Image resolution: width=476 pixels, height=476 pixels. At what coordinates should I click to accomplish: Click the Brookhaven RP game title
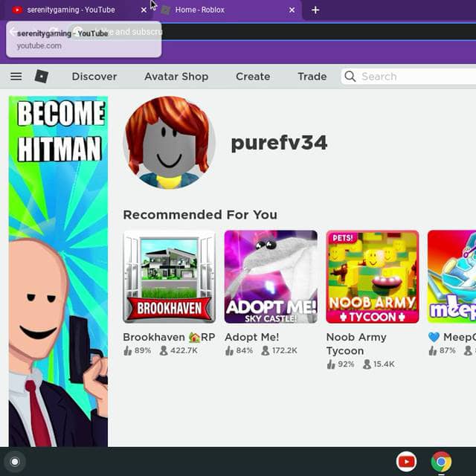coord(169,337)
